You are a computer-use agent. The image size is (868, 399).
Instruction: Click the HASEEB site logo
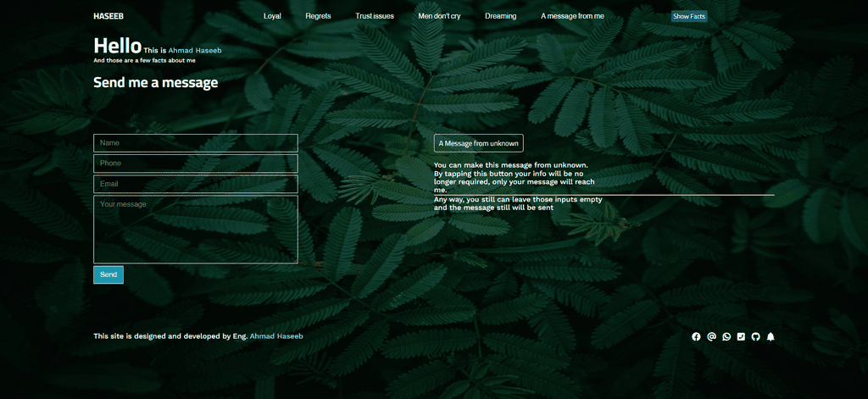coord(108,16)
